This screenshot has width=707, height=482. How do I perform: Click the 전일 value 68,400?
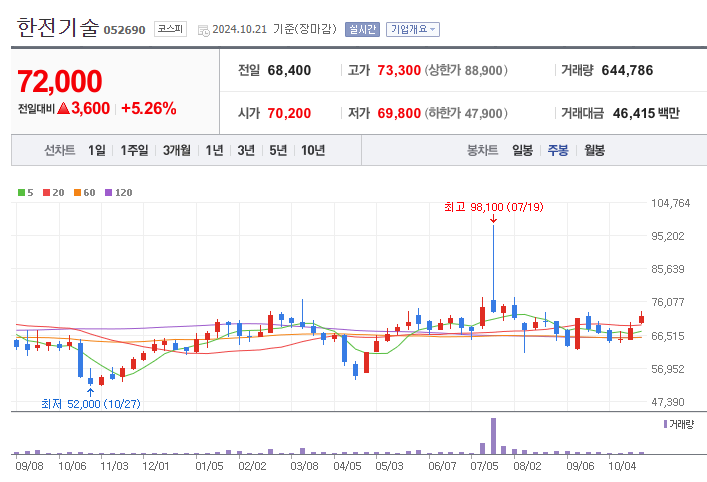pos(289,70)
